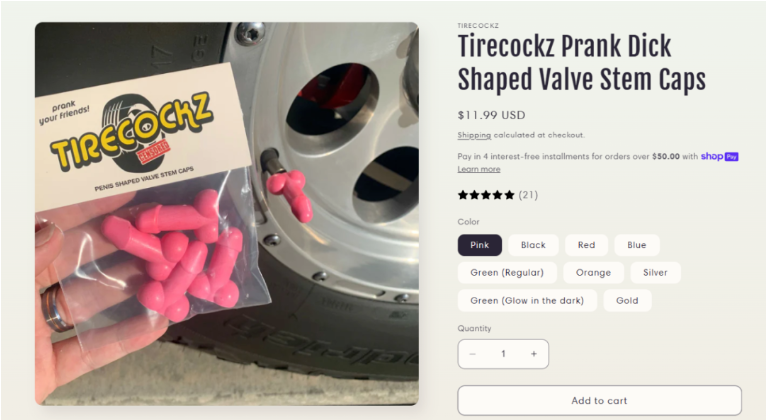Choose the Orange color option
Screen dimensions: 767x420
(593, 273)
